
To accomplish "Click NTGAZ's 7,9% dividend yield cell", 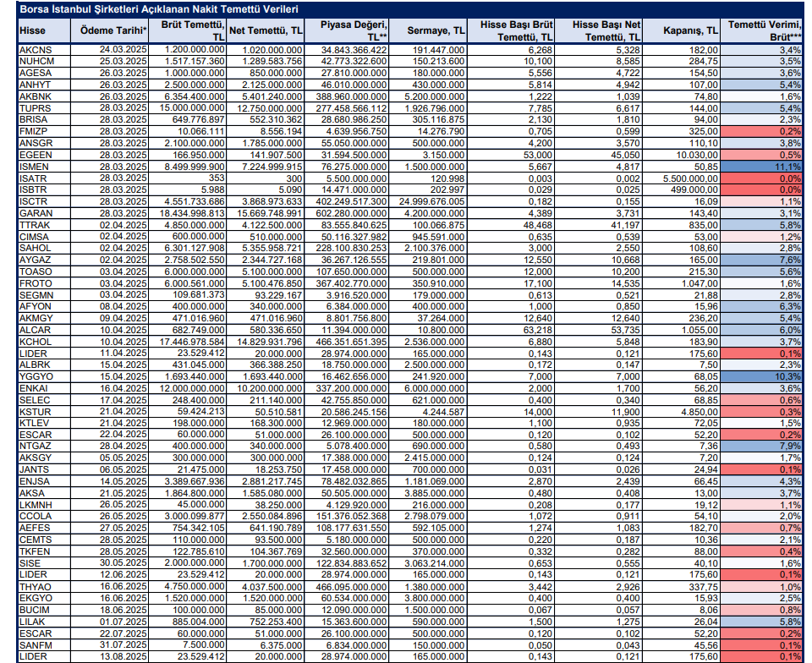I will pyautogui.click(x=761, y=447).
